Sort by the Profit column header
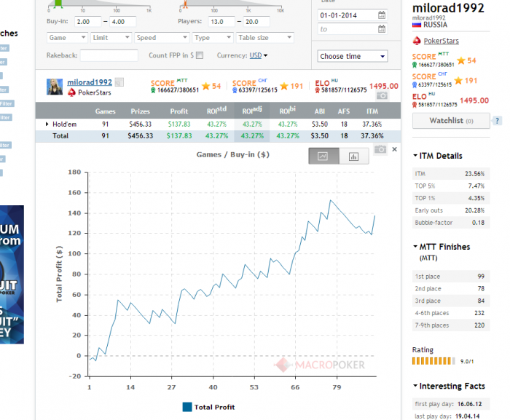Screen dimensions: 510x420 (179, 111)
